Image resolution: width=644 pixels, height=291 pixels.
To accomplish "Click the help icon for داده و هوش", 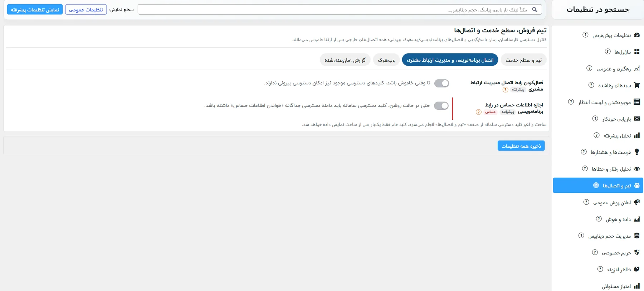I will point(599,219).
